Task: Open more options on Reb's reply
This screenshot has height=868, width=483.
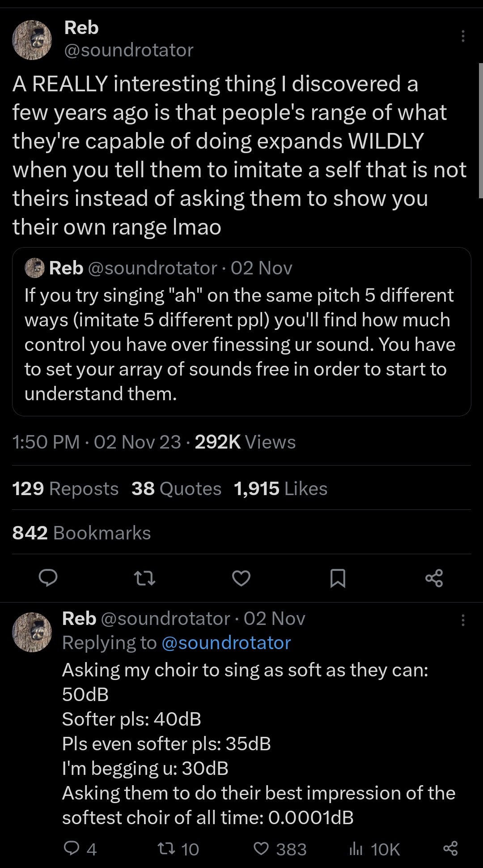Action: [463, 620]
